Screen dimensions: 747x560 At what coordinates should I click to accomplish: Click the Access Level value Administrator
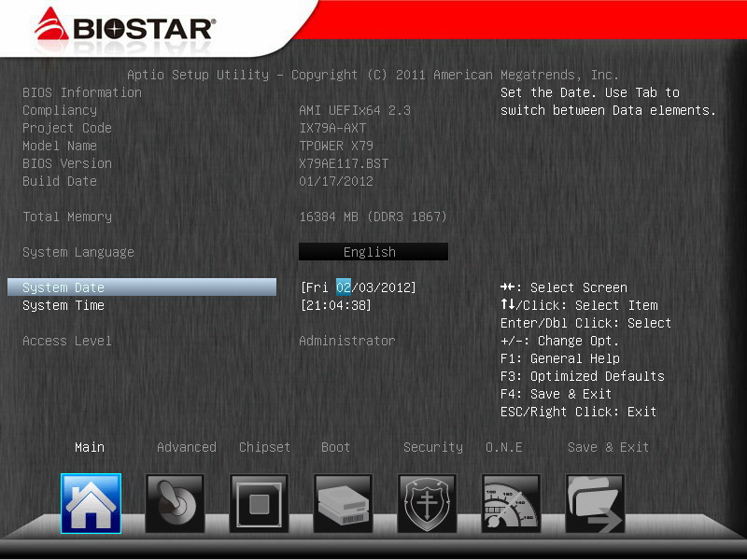(x=347, y=341)
